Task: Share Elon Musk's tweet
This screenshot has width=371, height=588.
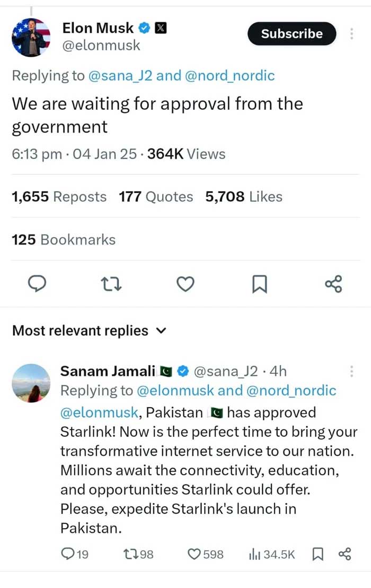Action: tap(333, 285)
